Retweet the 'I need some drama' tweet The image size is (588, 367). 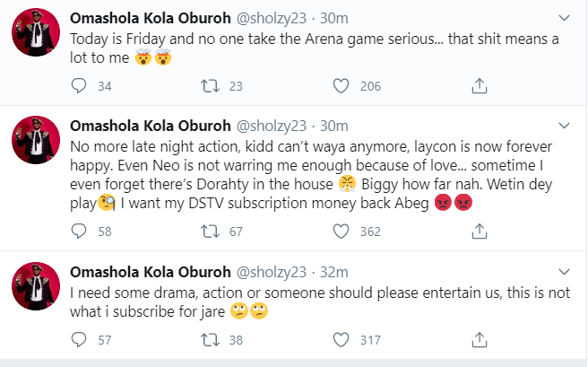tap(211, 340)
